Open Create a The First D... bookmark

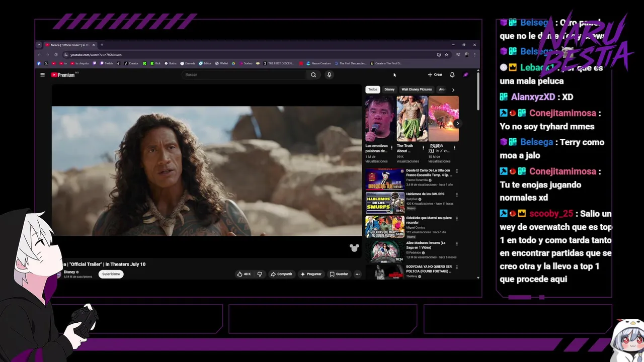click(386, 63)
